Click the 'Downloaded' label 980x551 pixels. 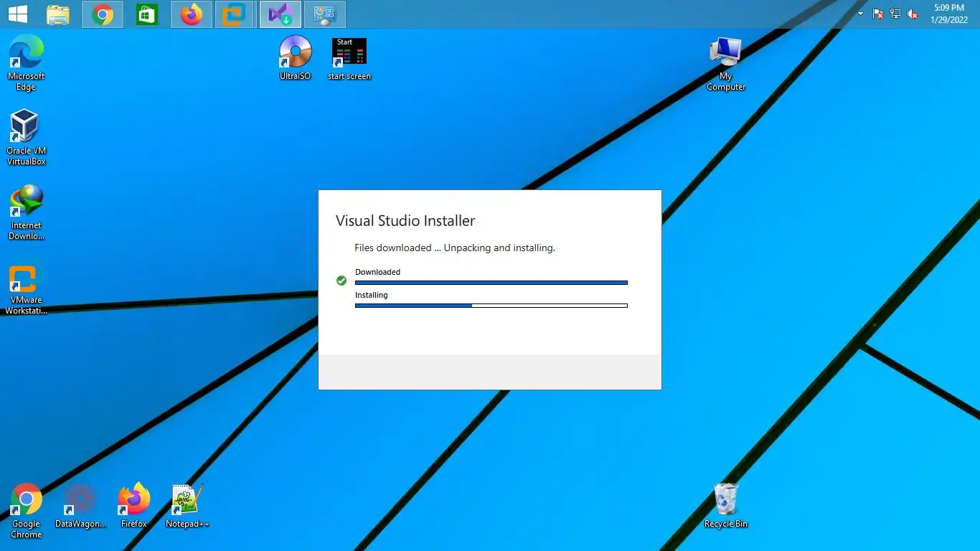377,272
